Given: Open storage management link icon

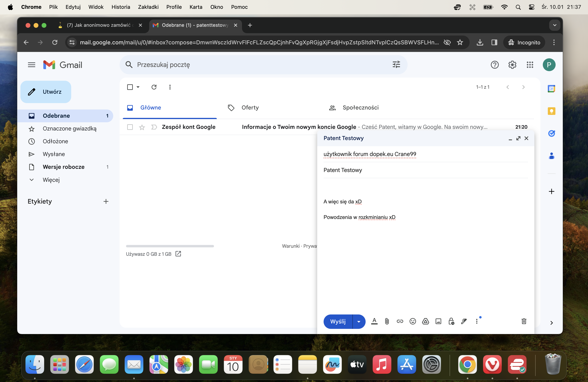Looking at the screenshot, I should (x=178, y=254).
